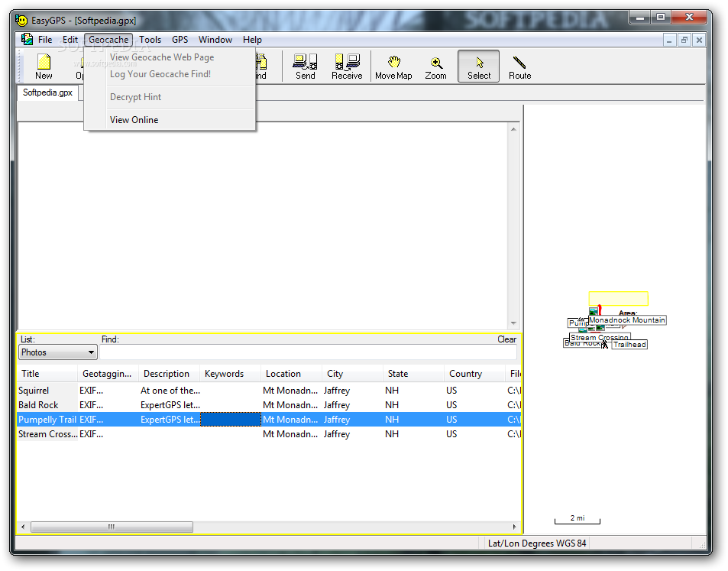
Task: Click the Lat/Lon Degrees WGS 84 status entry
Action: [537, 543]
